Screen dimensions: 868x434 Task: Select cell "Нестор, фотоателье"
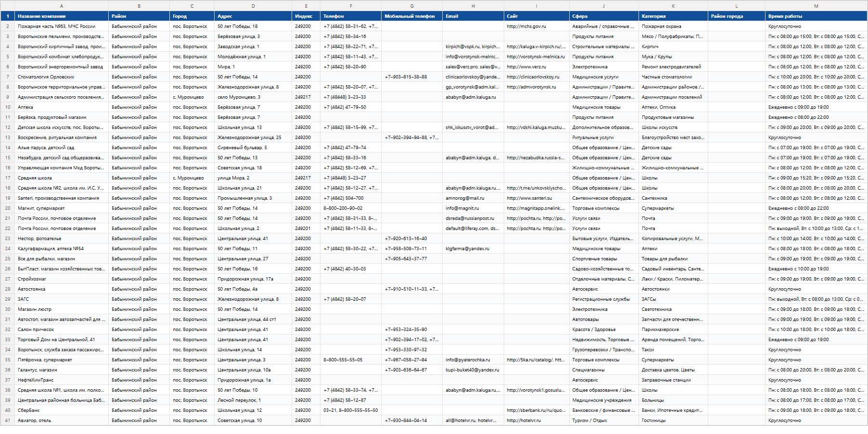pyautogui.click(x=62, y=239)
